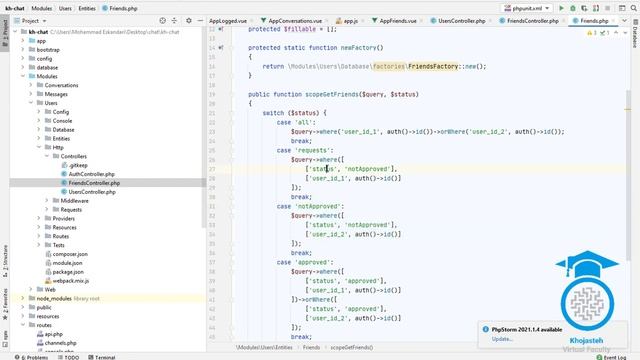Image resolution: width=640 pixels, height=360 pixels.
Task: Click scopeGetFriends() breadcrumb at editor bottom
Action: 351,347
